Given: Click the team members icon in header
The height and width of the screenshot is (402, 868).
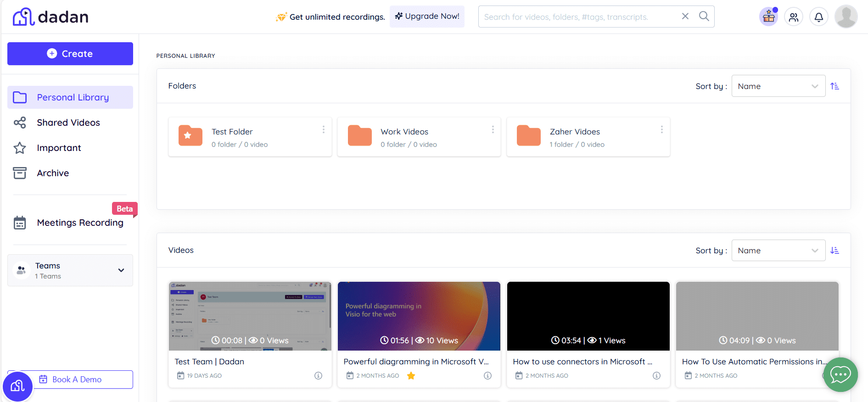Looking at the screenshot, I should (793, 17).
